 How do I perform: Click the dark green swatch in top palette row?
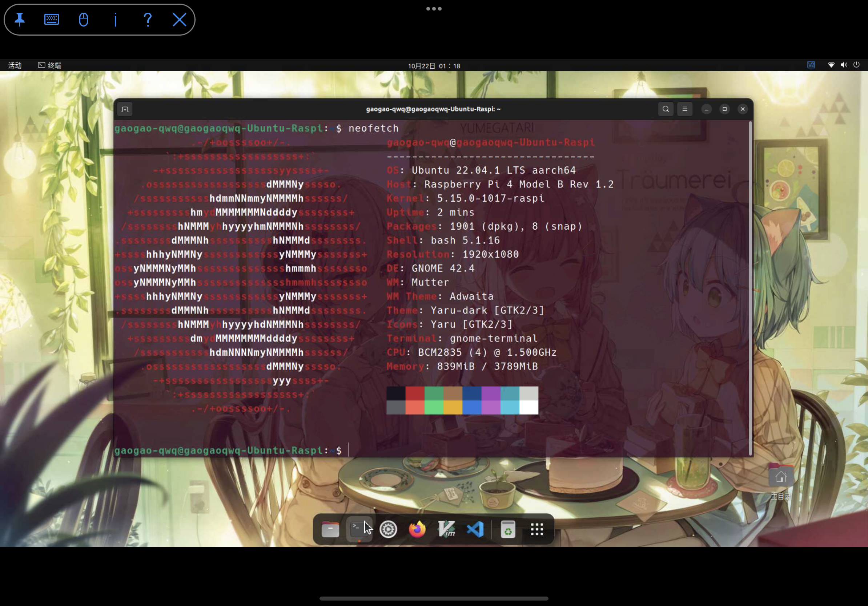click(434, 393)
